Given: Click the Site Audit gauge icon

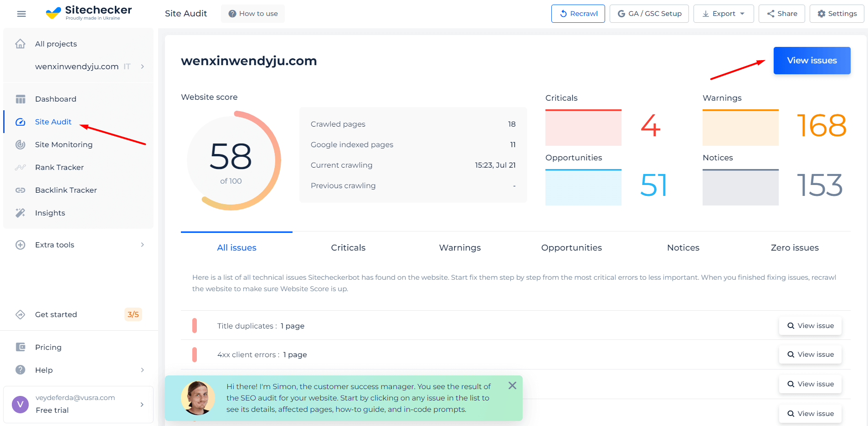Looking at the screenshot, I should pos(21,122).
